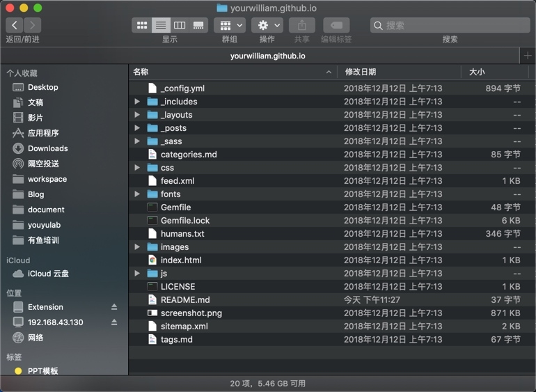Image resolution: width=536 pixels, height=392 pixels.
Task: Select gallery view mode button
Action: coord(198,25)
